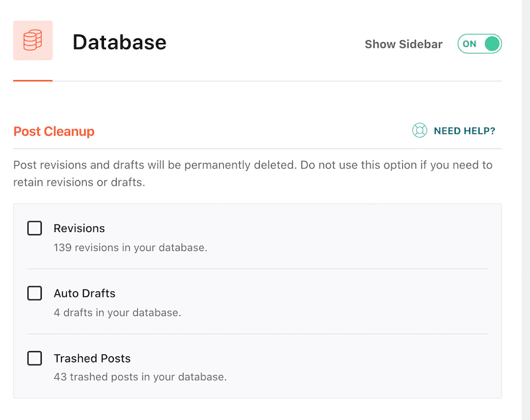Check the Auto Drafts checkbox
Image resolution: width=530 pixels, height=420 pixels.
(34, 293)
